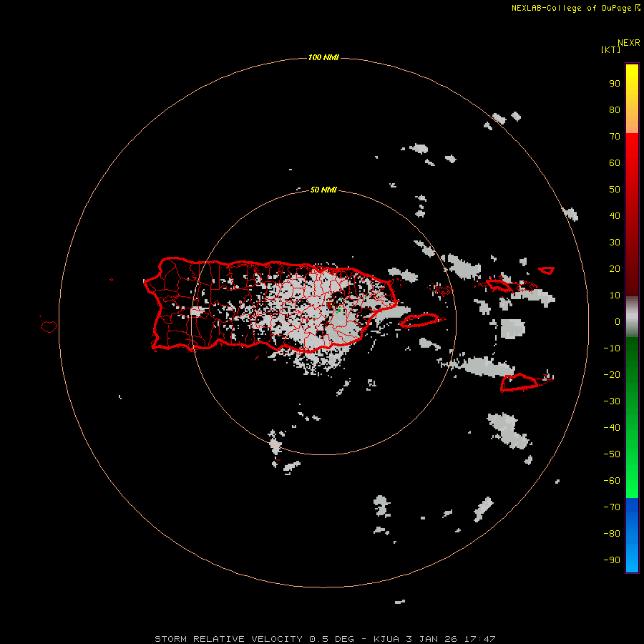644x644 pixels.
Task: Click the NEXLAB-College of DuPage credit text
Action: click(576, 8)
